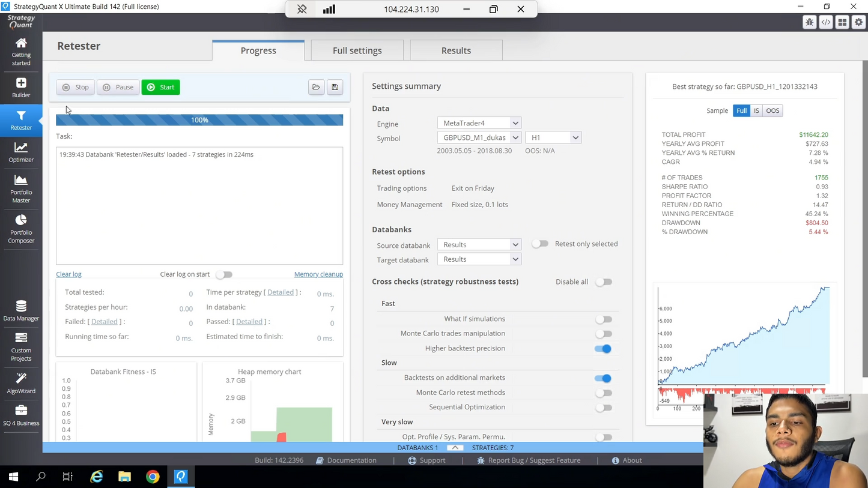This screenshot has height=488, width=868.
Task: Switch to Full settings tab
Action: click(357, 50)
